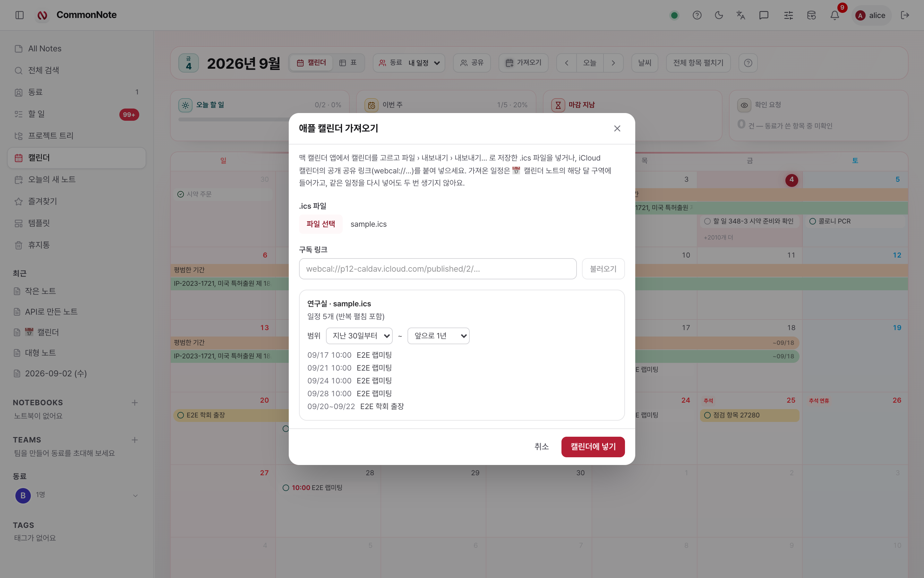Click 오늘 today button
Screen dimensions: 924x578
click(x=590, y=63)
